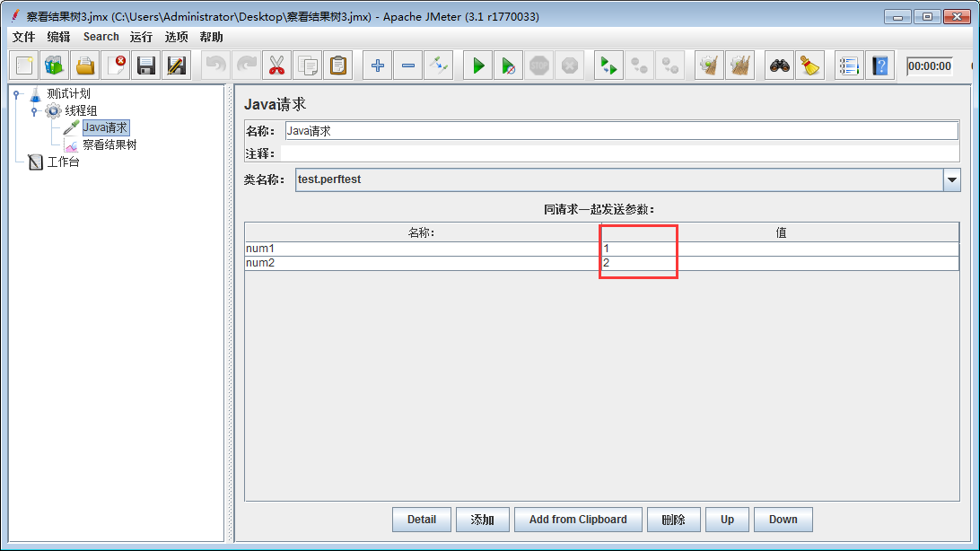Click the Remote shutdown all icon
This screenshot has height=551, width=980.
[x=670, y=66]
